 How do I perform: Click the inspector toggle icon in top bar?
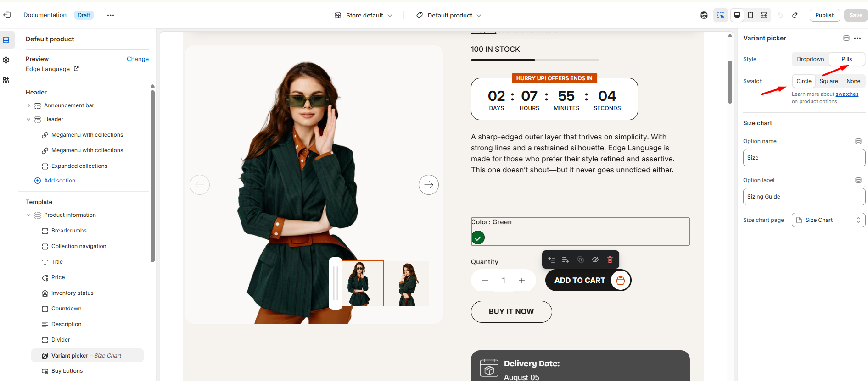pos(721,15)
